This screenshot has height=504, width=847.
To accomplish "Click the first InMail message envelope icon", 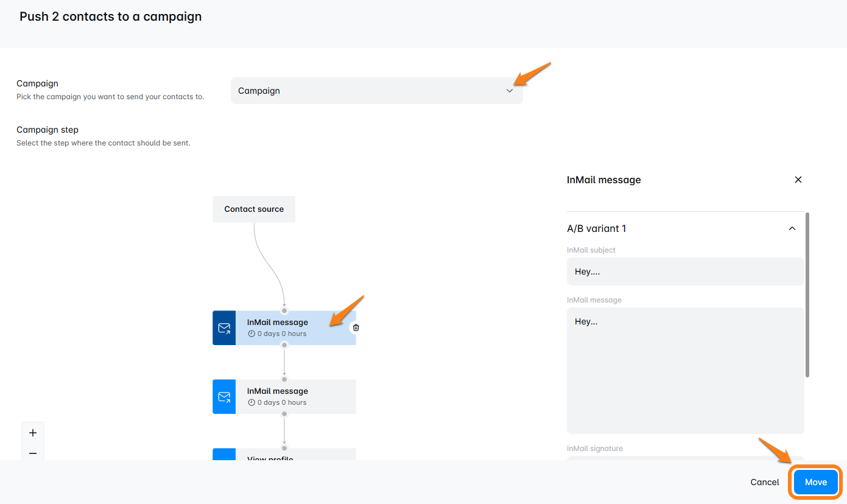I will pos(224,328).
